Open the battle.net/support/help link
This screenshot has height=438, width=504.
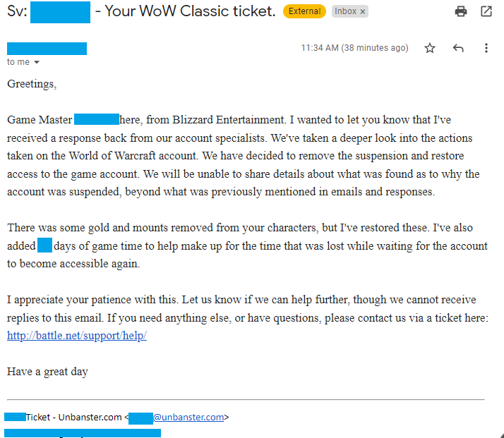(76, 336)
